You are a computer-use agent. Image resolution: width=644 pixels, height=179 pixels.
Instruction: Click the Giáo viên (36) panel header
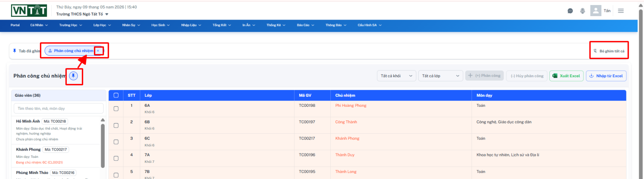[59, 95]
